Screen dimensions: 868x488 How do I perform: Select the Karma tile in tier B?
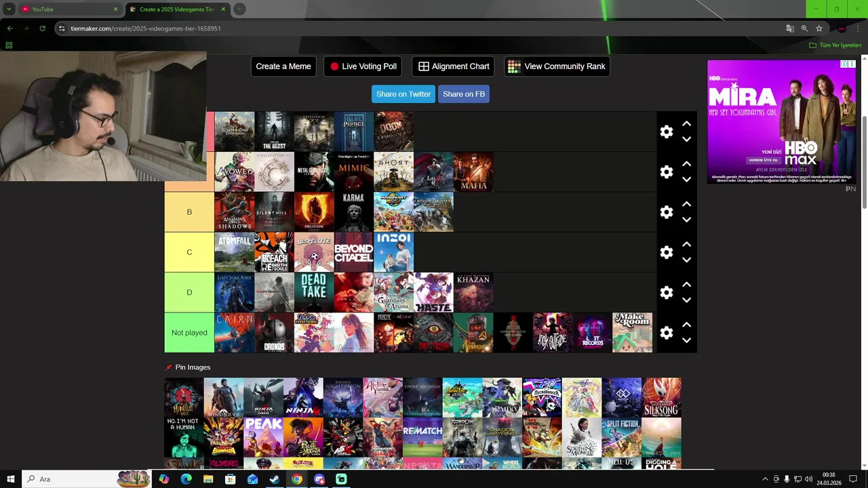(x=354, y=212)
